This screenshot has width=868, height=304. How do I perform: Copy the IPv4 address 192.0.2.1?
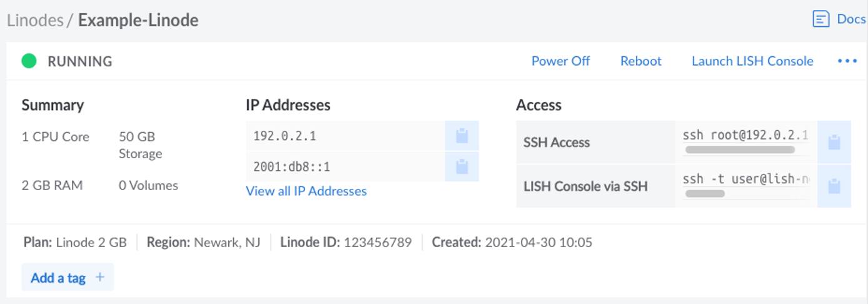pos(462,136)
